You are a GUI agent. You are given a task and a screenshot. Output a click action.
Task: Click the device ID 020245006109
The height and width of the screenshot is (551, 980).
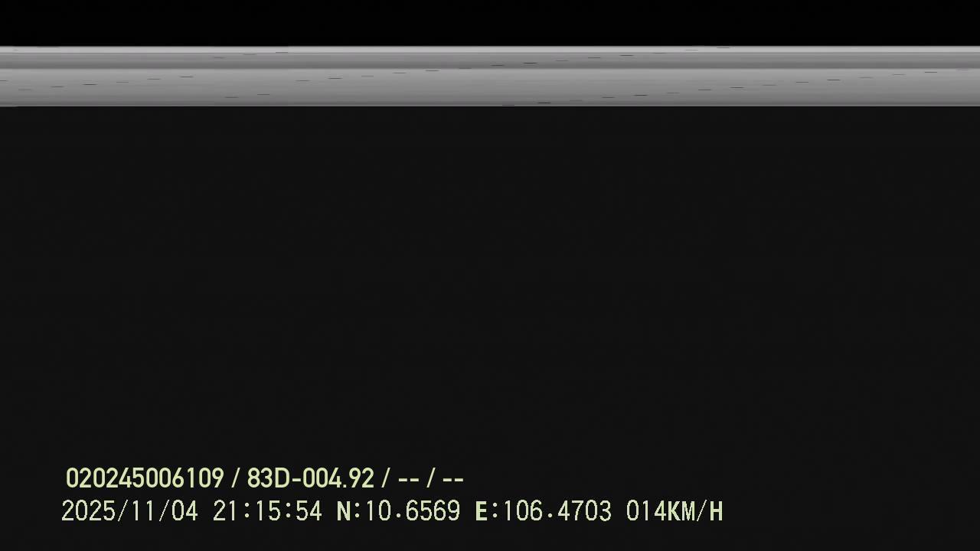pos(145,479)
